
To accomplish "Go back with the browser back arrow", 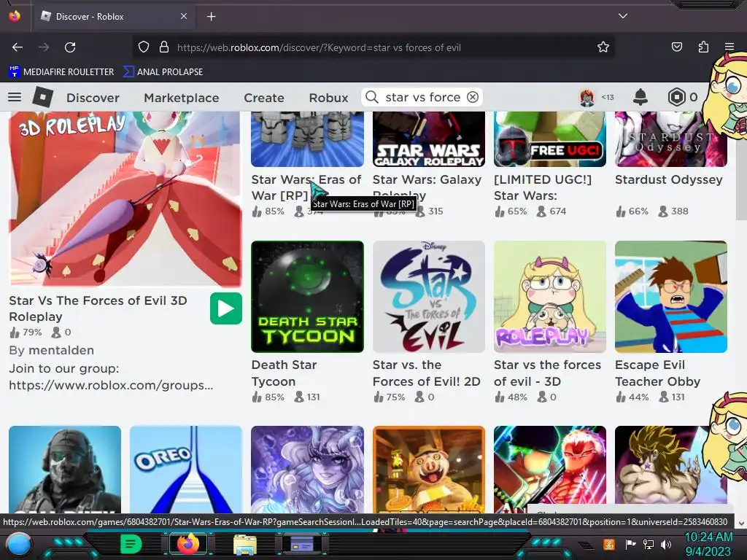I will [x=18, y=47].
